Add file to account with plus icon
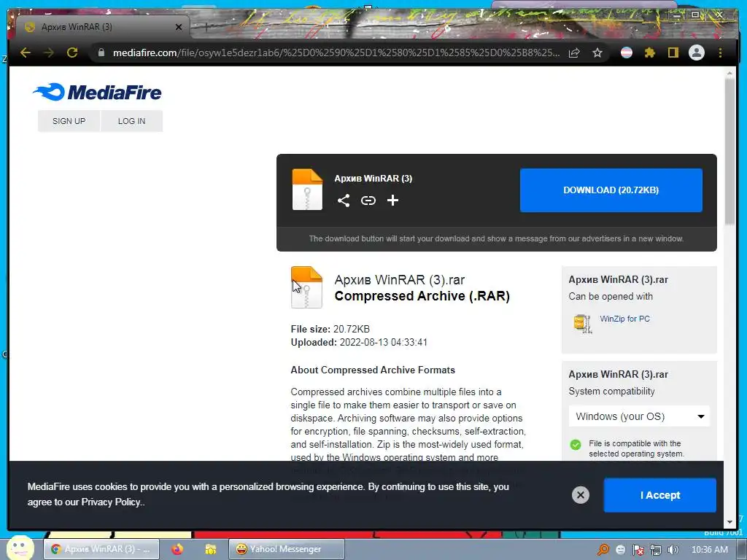Screen dimensions: 747x560 point(392,201)
